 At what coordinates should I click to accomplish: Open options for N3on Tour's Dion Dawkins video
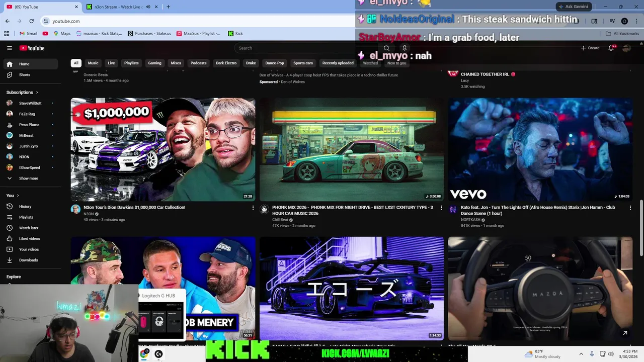pyautogui.click(x=253, y=208)
